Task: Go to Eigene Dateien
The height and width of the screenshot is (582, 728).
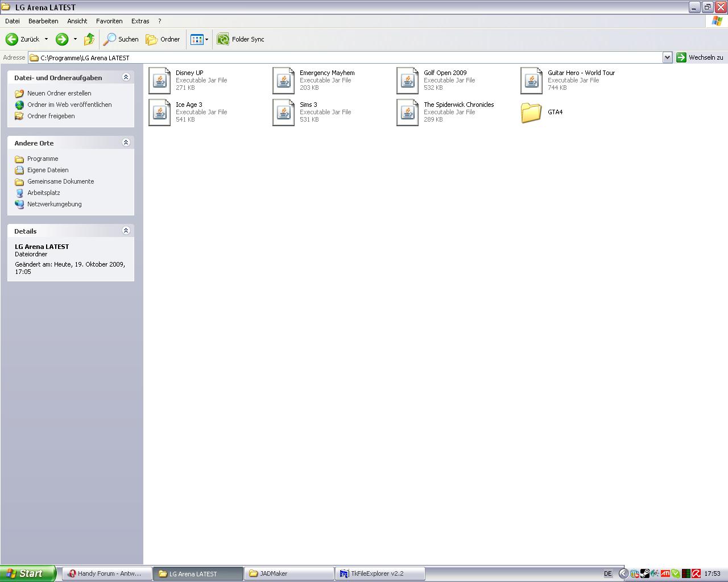Action: click(x=48, y=170)
